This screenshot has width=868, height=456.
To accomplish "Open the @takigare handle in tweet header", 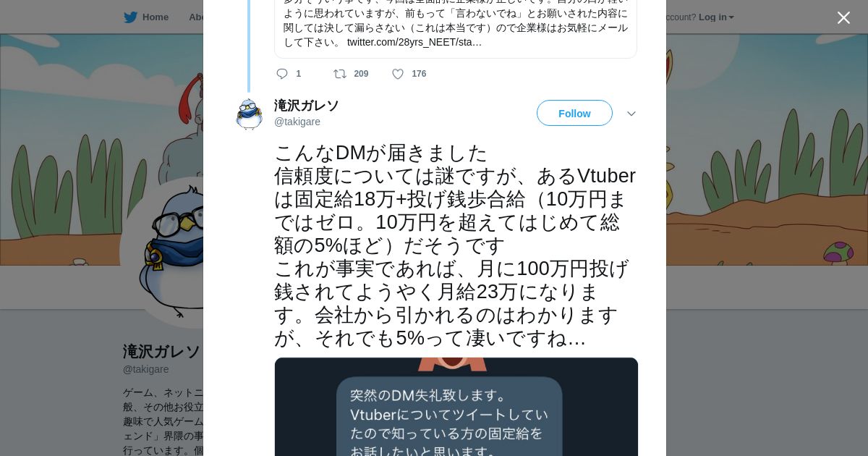I will (x=297, y=122).
